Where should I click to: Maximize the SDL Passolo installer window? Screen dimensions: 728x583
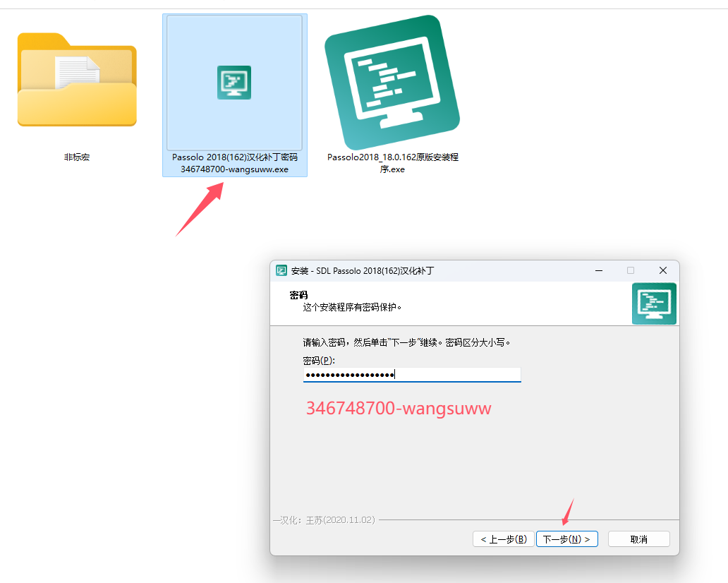pyautogui.click(x=631, y=270)
